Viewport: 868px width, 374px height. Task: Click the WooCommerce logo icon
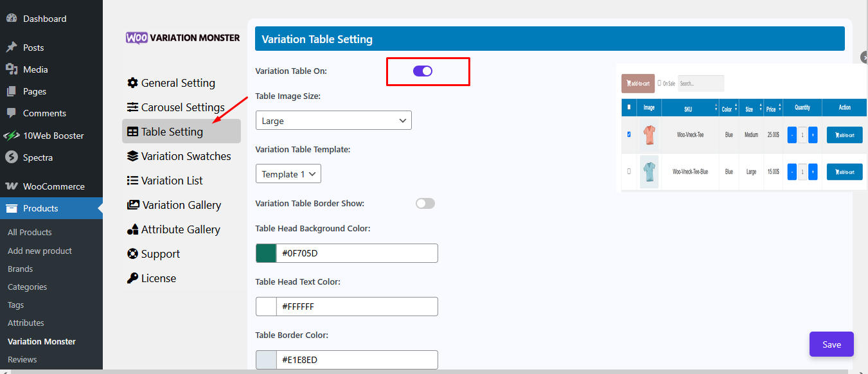(x=11, y=186)
